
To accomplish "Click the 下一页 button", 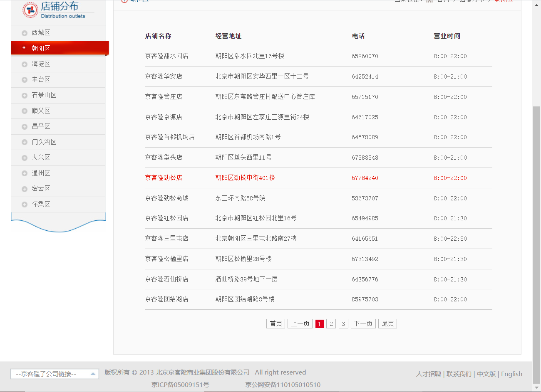I will (363, 324).
